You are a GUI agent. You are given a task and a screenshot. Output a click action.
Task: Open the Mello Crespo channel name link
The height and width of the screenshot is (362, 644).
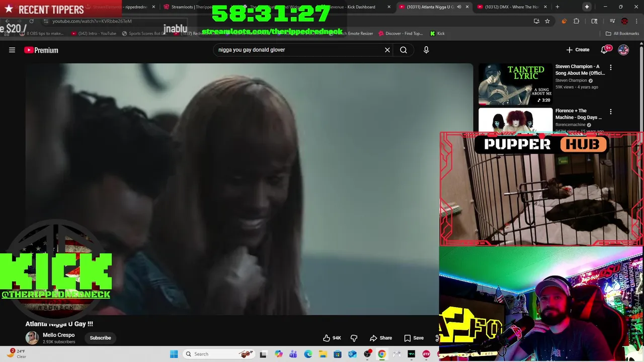(58, 335)
